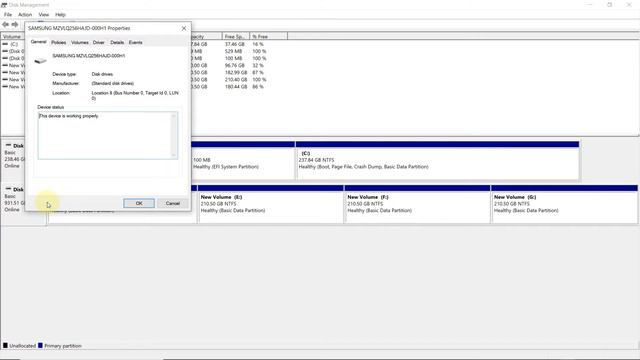Select the (C:) 237.84 GB NTFS partition block
This screenshot has height=360, width=640.
pos(438,160)
